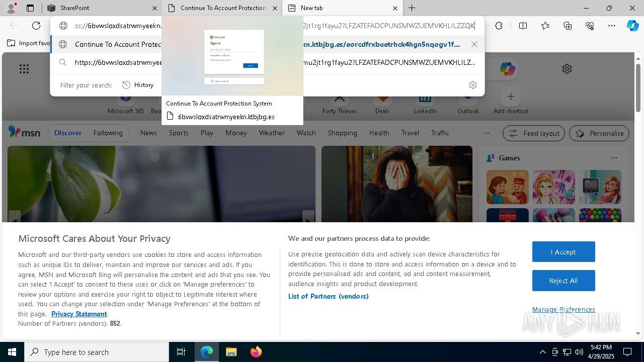Remove the Account Protection suggestion with X
Viewport: 644px width, 362px height.
coord(474,44)
